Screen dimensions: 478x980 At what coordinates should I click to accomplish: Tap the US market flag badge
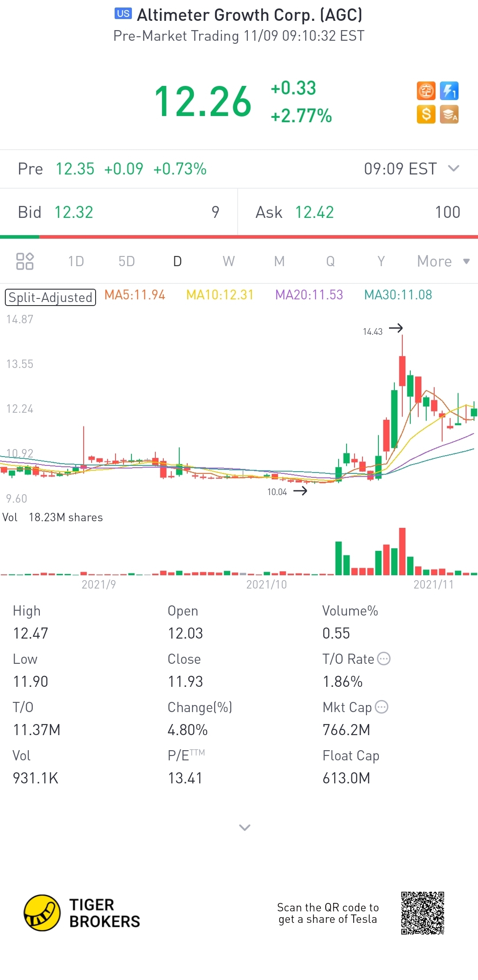[x=123, y=13]
